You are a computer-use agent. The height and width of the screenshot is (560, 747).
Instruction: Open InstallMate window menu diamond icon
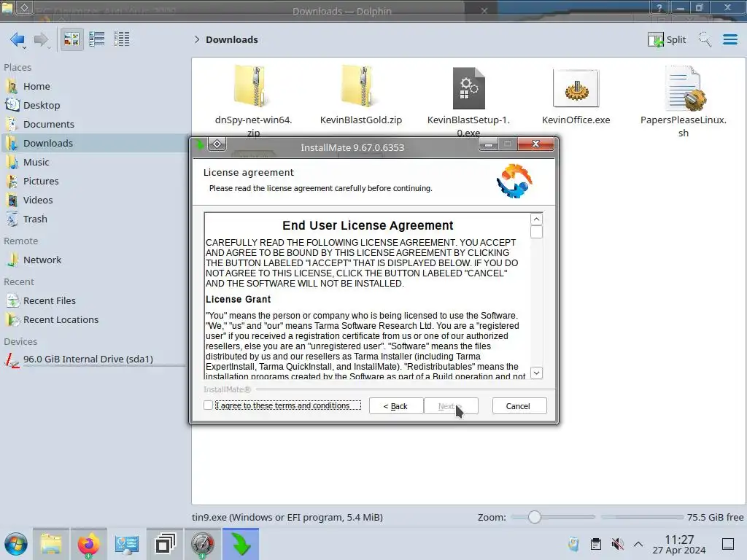(217, 144)
